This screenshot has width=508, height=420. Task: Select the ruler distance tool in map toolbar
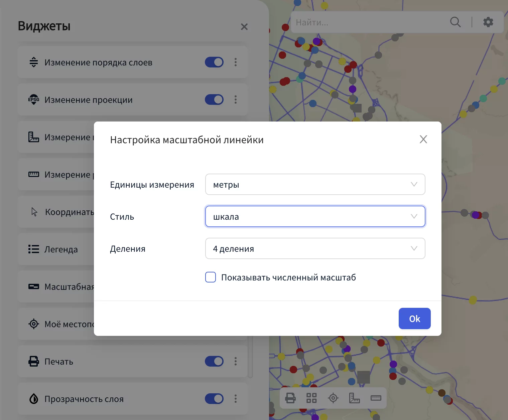376,398
